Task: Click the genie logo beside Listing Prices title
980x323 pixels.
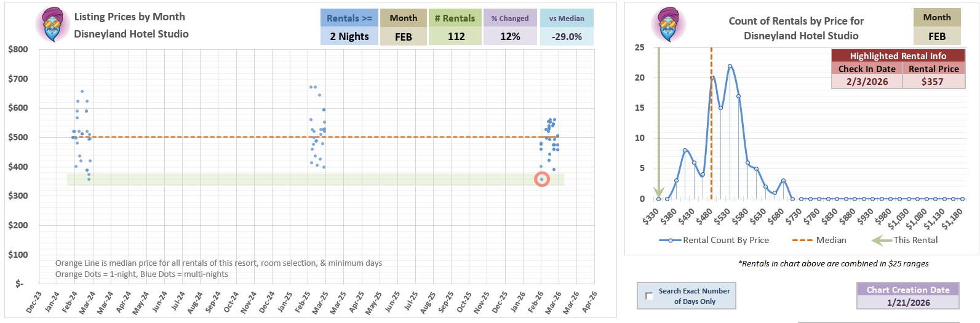Action: (53, 25)
